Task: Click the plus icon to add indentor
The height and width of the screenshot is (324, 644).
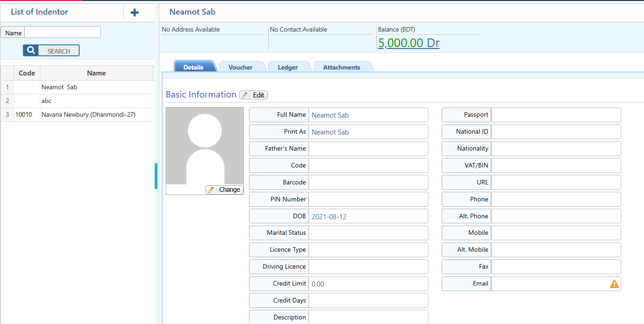Action: coord(135,13)
